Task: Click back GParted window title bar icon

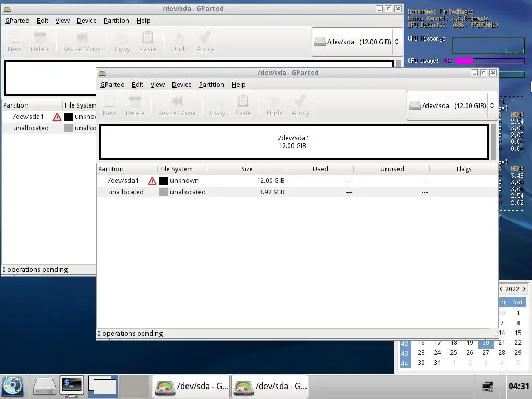Action: coord(7,9)
